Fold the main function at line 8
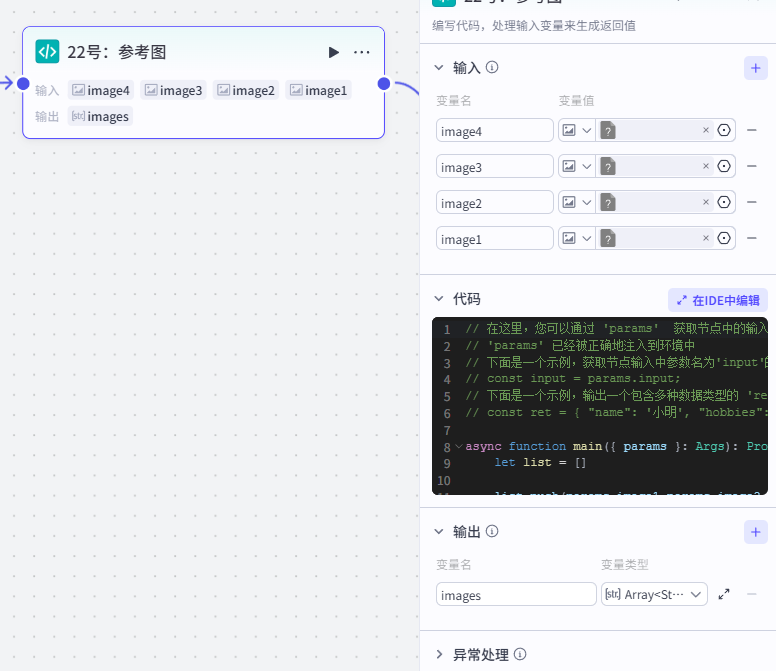Viewport: 776px width, 671px height. [x=459, y=447]
